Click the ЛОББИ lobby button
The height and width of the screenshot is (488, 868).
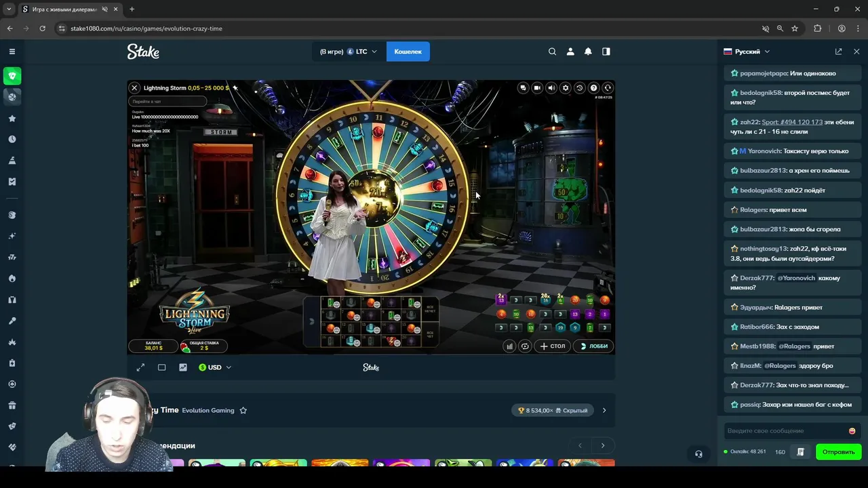pos(593,346)
